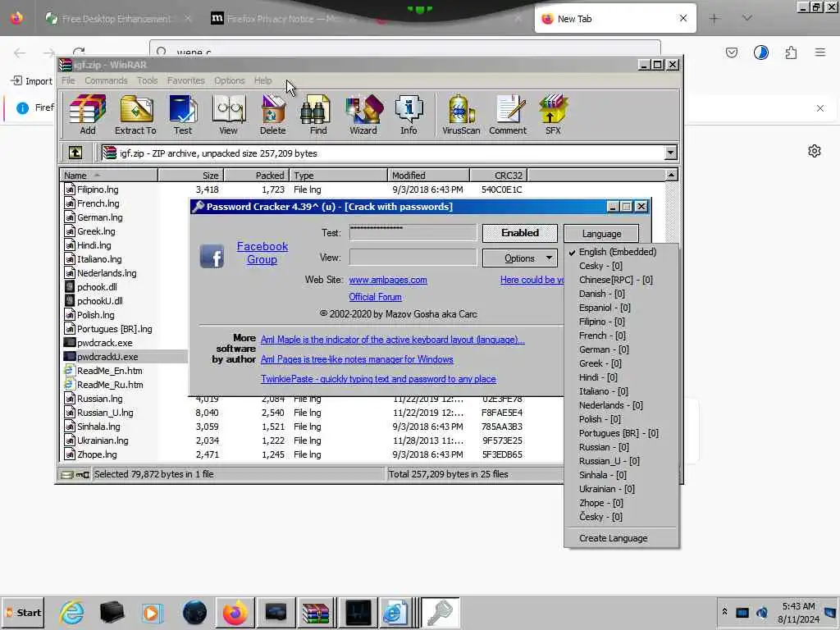Screen dimensions: 840x630
Task: Open a new Firefox tab with plus
Action: click(714, 19)
